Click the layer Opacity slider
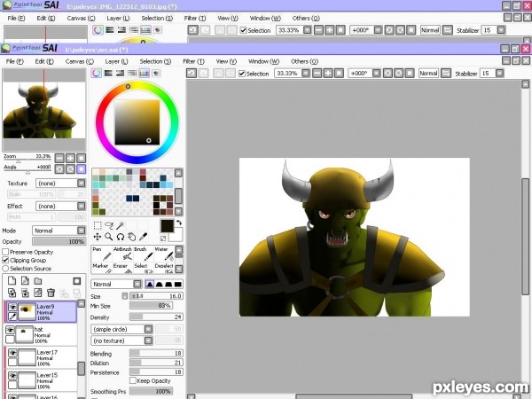 pos(59,241)
